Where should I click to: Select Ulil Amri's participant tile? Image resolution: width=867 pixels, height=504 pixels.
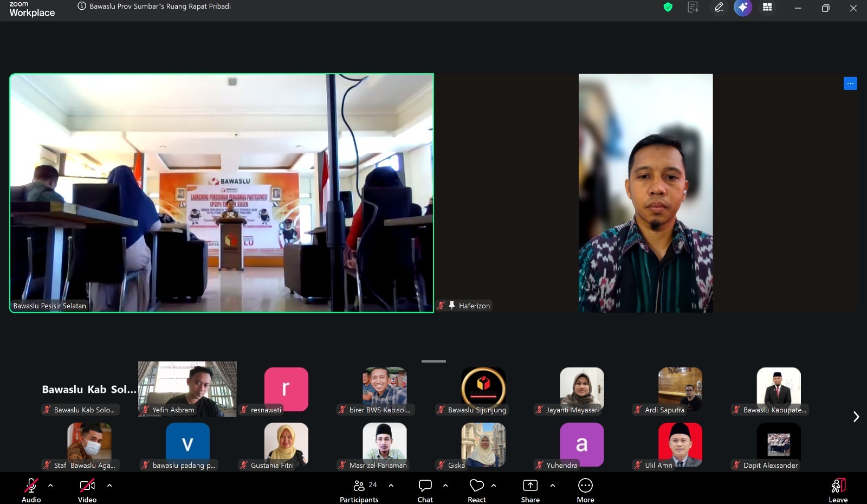pyautogui.click(x=680, y=444)
